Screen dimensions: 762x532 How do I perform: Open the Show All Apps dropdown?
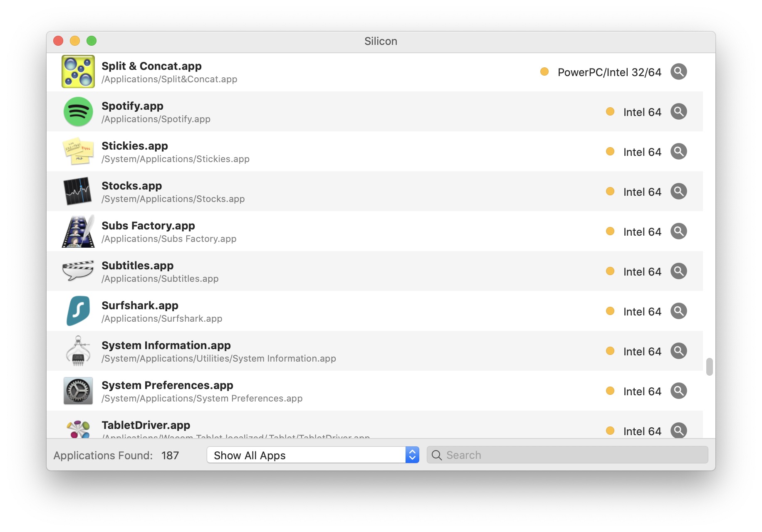point(313,455)
